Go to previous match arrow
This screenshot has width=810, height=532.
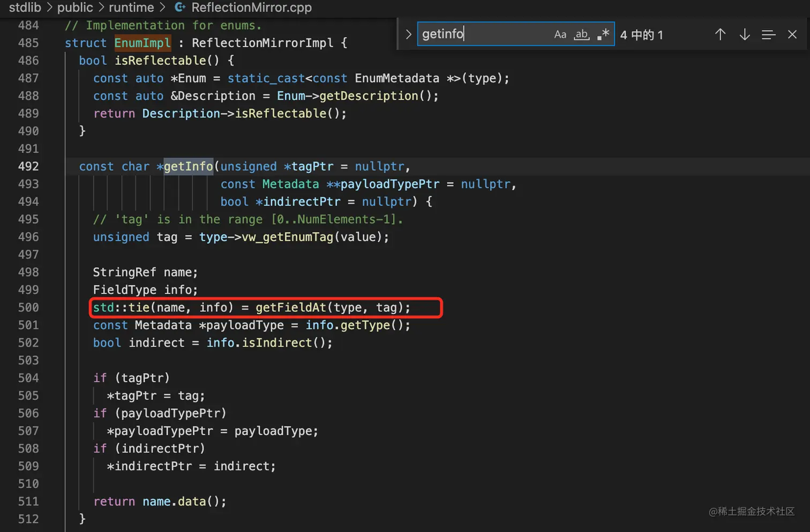pos(720,34)
